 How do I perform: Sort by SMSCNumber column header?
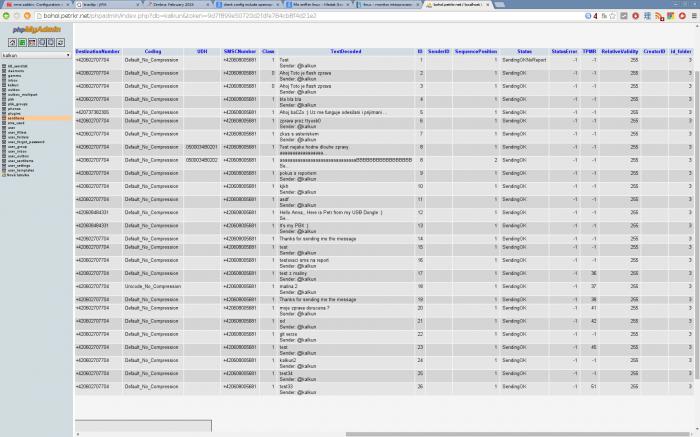point(240,52)
